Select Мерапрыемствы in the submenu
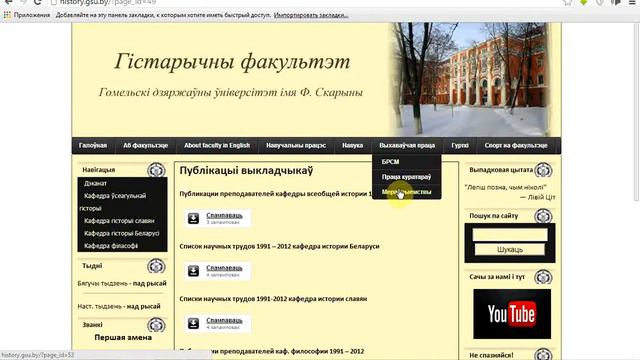The height and width of the screenshot is (360, 640). [407, 192]
